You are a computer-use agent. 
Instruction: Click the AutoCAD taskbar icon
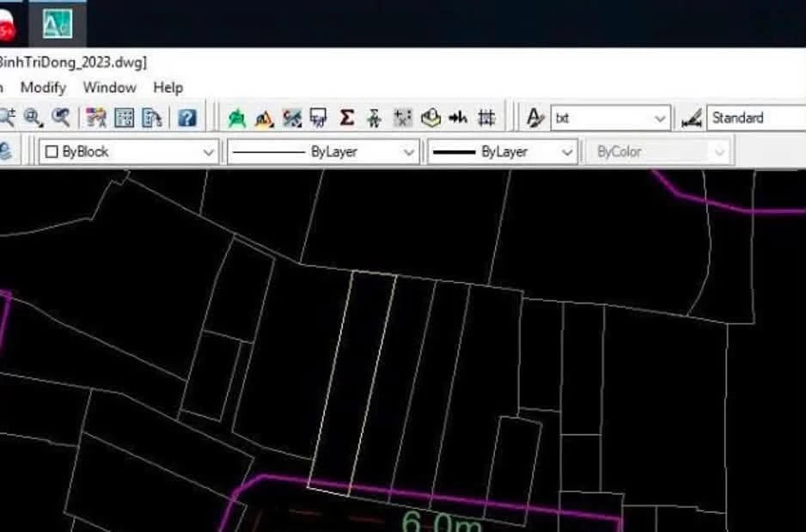57,24
